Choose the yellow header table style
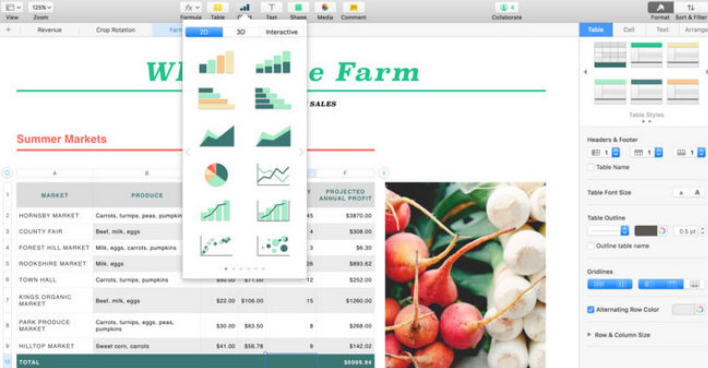This screenshot has width=708, height=368. pos(683,55)
